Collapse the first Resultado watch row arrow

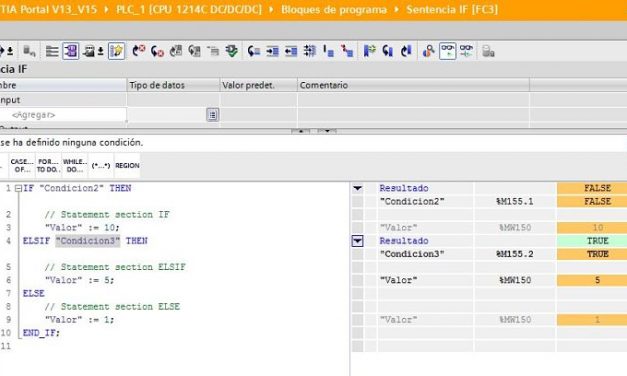357,188
